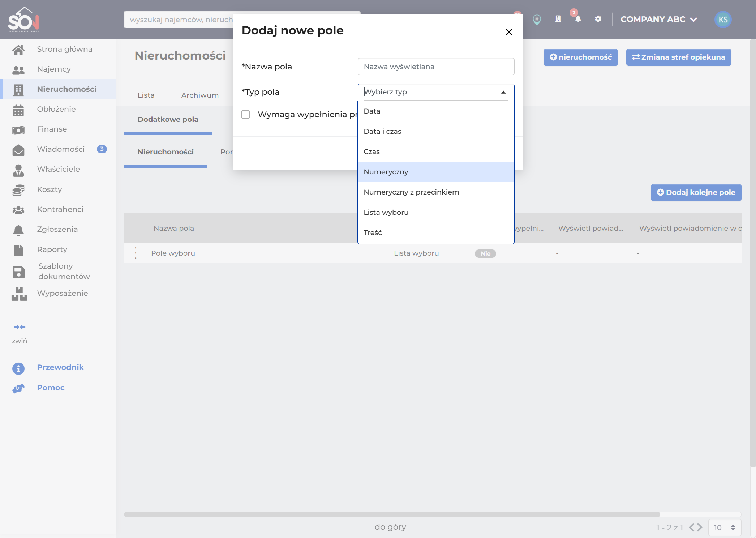The height and width of the screenshot is (538, 756).
Task: Switch to Archiwum tab
Action: [x=200, y=95]
